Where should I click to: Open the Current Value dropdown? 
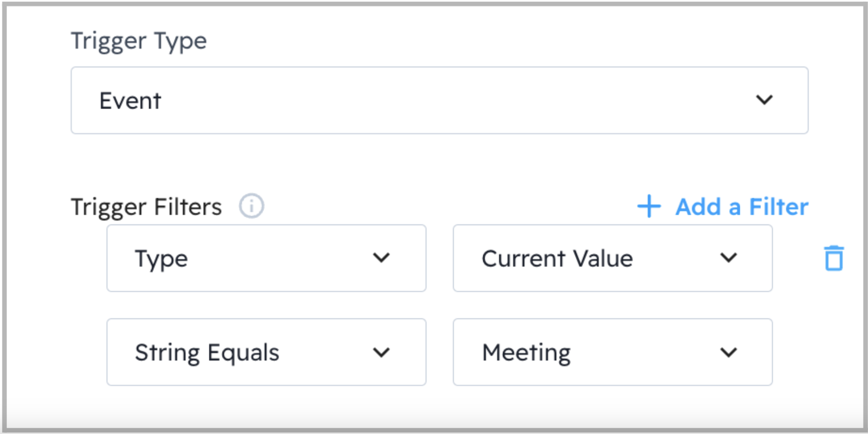pyautogui.click(x=612, y=258)
